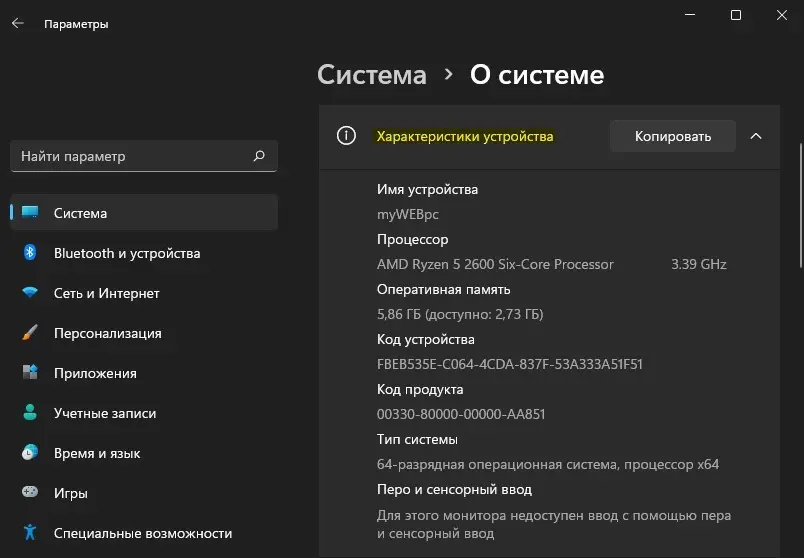
Task: Go to Сеть и Интернет settings
Action: (x=106, y=293)
